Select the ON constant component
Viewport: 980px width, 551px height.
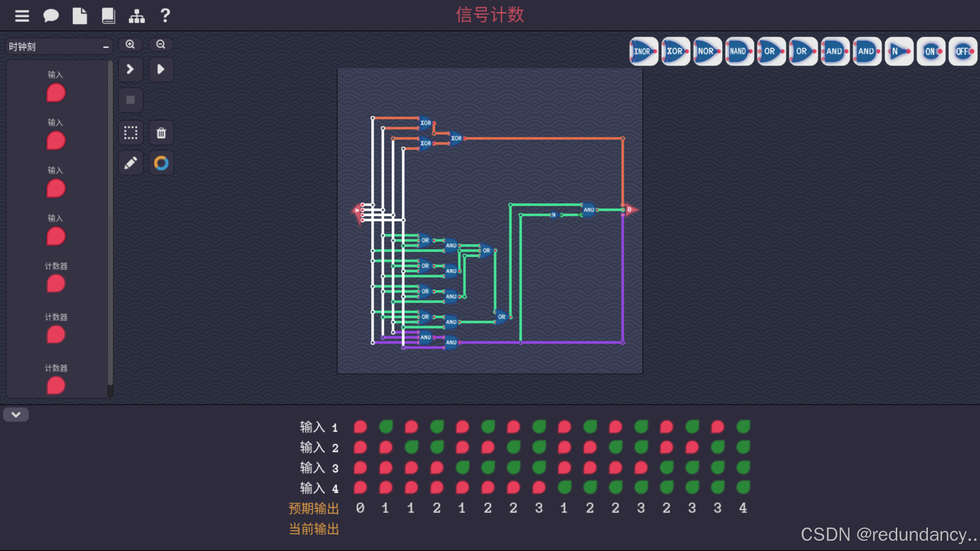pos(930,52)
